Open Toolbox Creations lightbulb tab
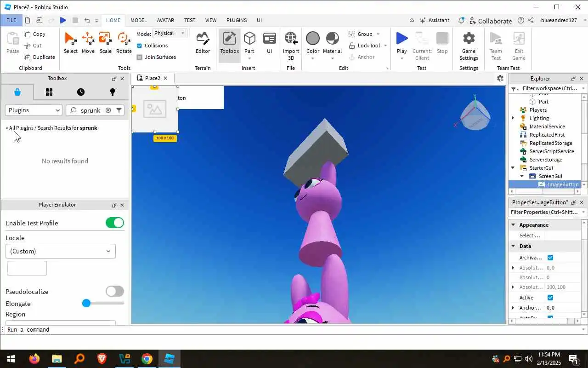This screenshot has width=588, height=368. pyautogui.click(x=112, y=92)
